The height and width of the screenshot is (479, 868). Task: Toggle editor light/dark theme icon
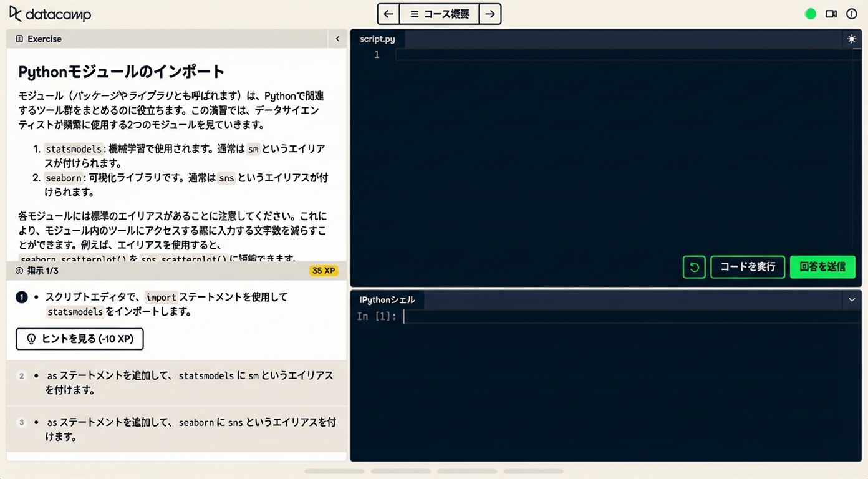coord(852,39)
